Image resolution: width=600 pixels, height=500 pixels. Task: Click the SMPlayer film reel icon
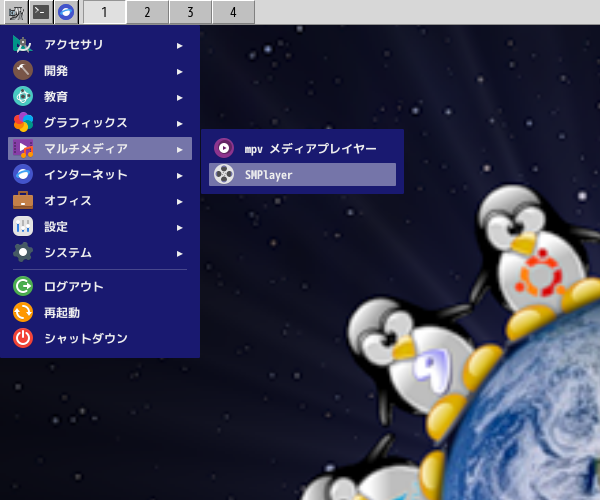(x=224, y=174)
